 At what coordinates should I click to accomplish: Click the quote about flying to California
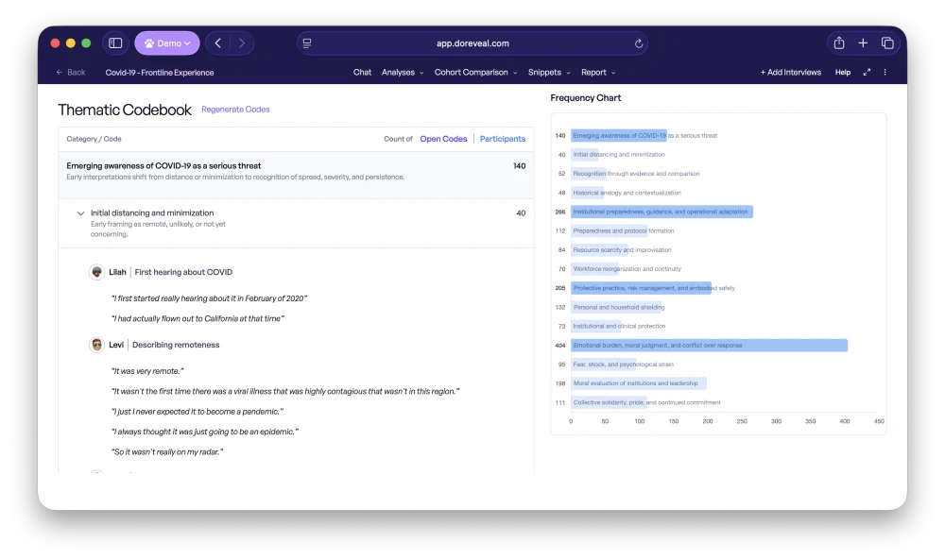coord(198,318)
